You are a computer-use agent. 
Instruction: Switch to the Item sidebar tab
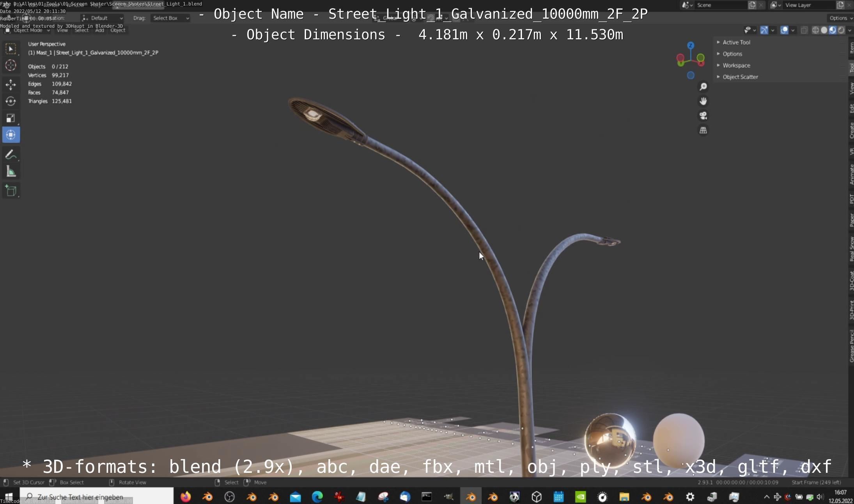click(851, 48)
